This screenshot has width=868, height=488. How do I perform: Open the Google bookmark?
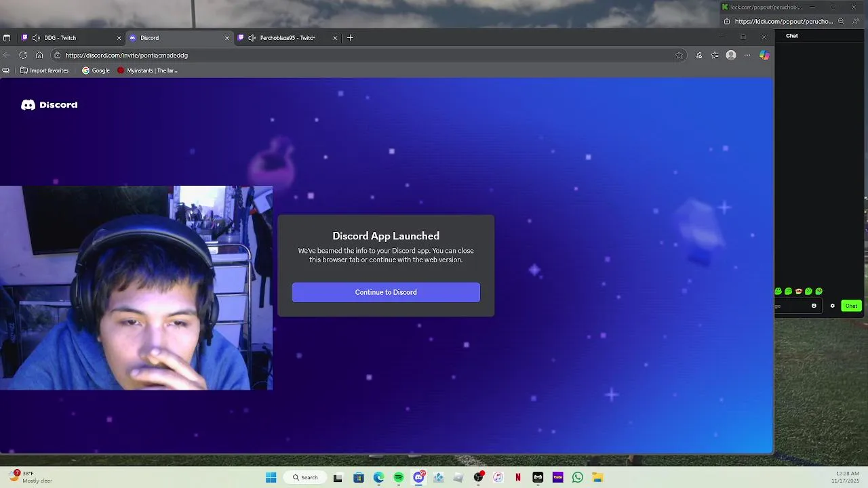[96, 70]
